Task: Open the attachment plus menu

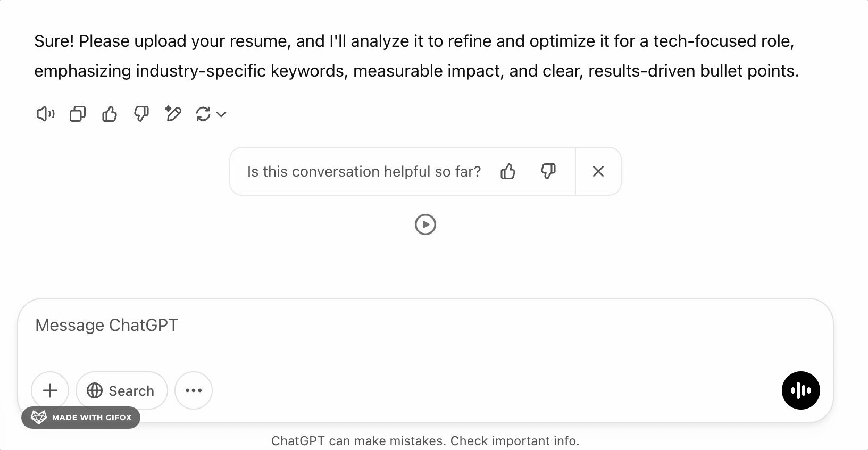Action: [x=50, y=390]
